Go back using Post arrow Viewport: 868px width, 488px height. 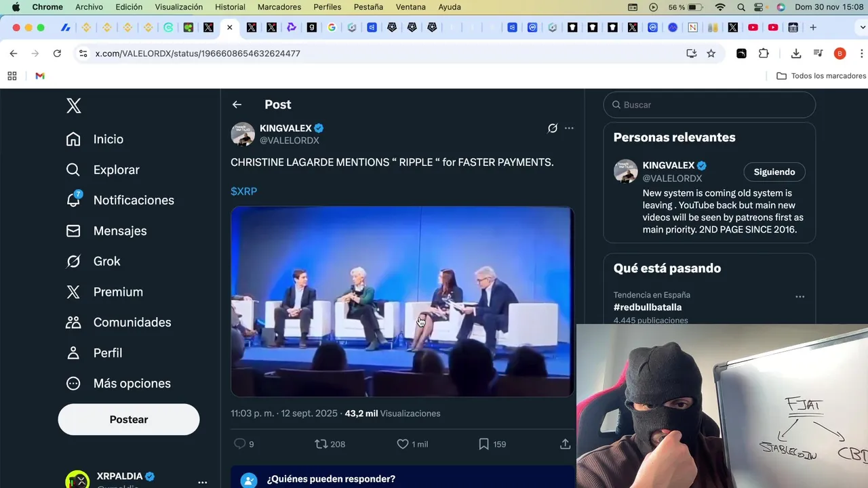point(237,104)
